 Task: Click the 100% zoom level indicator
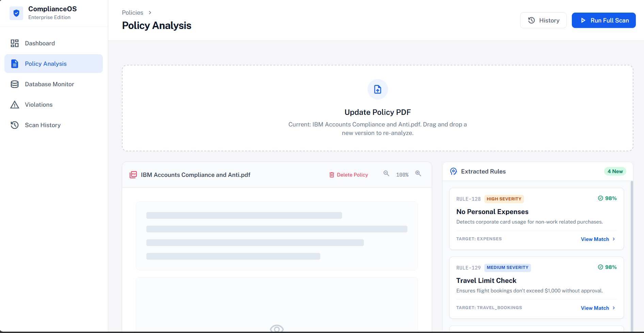click(402, 175)
